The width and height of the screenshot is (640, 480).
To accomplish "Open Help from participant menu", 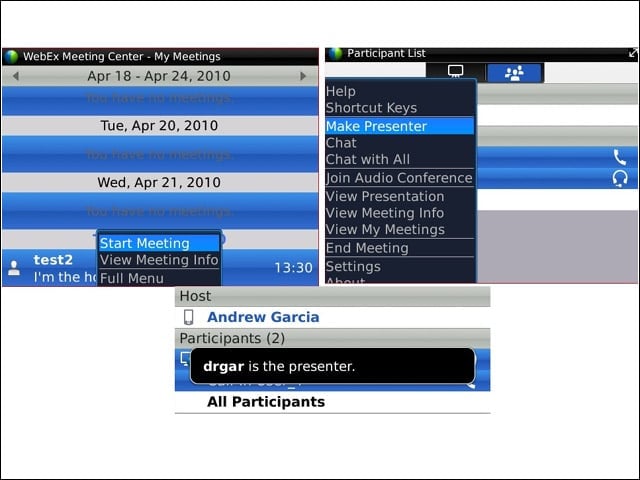I will click(x=400, y=91).
